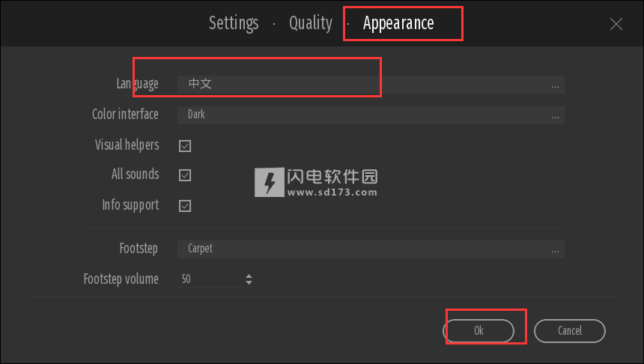Expand the Language dropdown showing 中文
This screenshot has width=644, height=364.
371,85
